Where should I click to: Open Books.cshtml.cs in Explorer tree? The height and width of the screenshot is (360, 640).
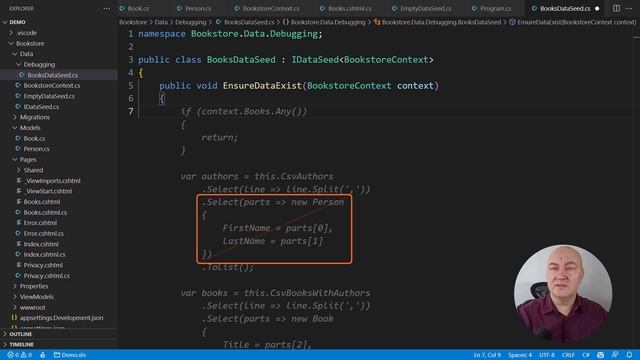coord(45,212)
